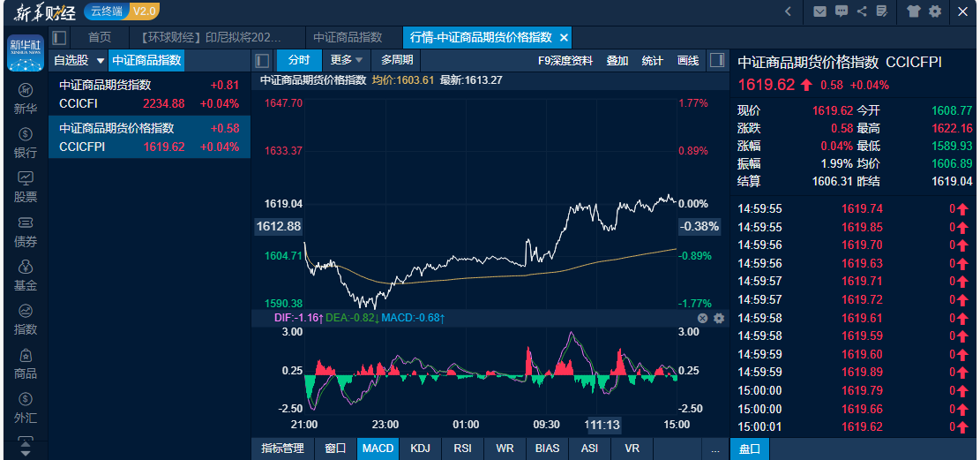Expand more indicators with the … button
The image size is (980, 460).
coord(714,449)
